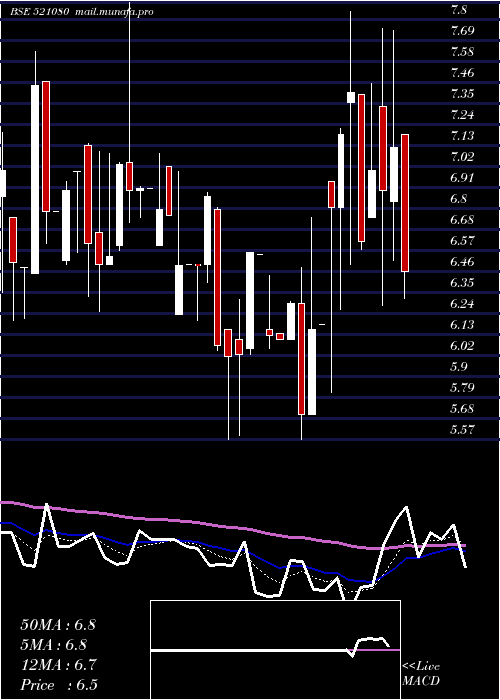Select the 6.68 price axis label
500x700 pixels.
tap(462, 220)
